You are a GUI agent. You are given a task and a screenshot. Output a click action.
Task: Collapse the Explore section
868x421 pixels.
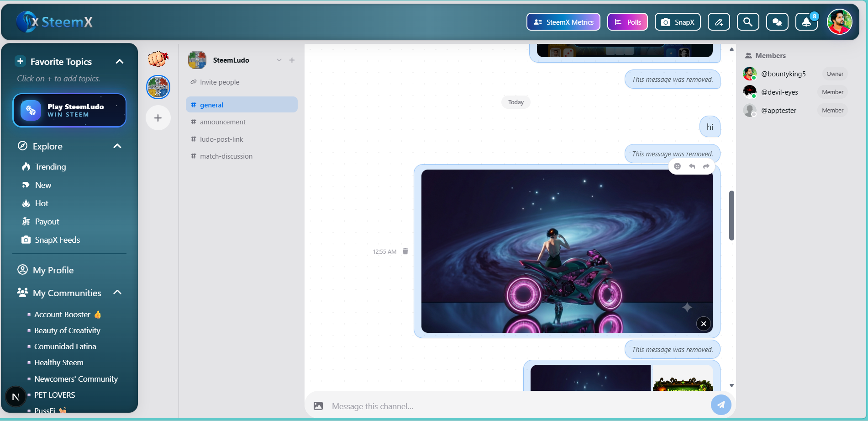click(117, 146)
